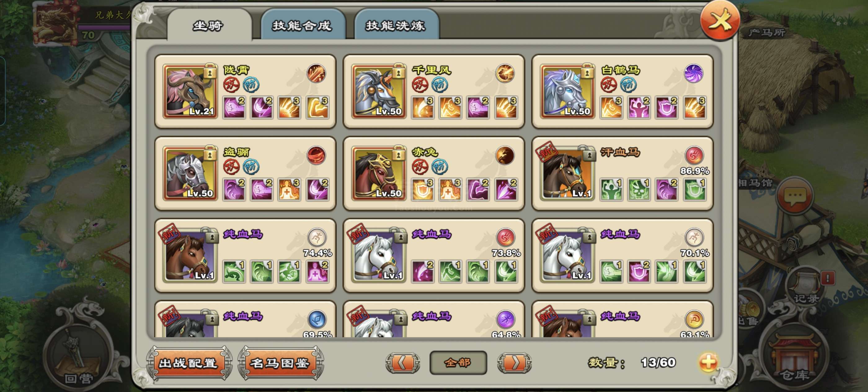Click the 出战配置 button
868x392 pixels.
tap(189, 363)
